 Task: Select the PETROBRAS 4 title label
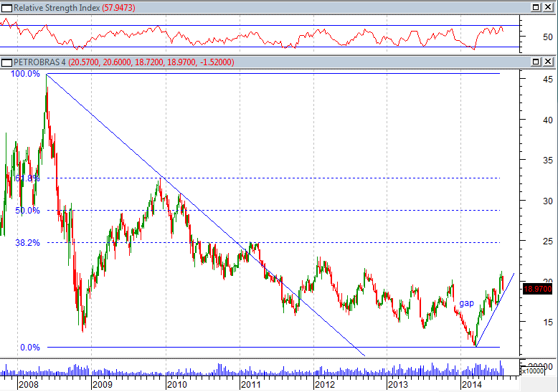pos(39,62)
